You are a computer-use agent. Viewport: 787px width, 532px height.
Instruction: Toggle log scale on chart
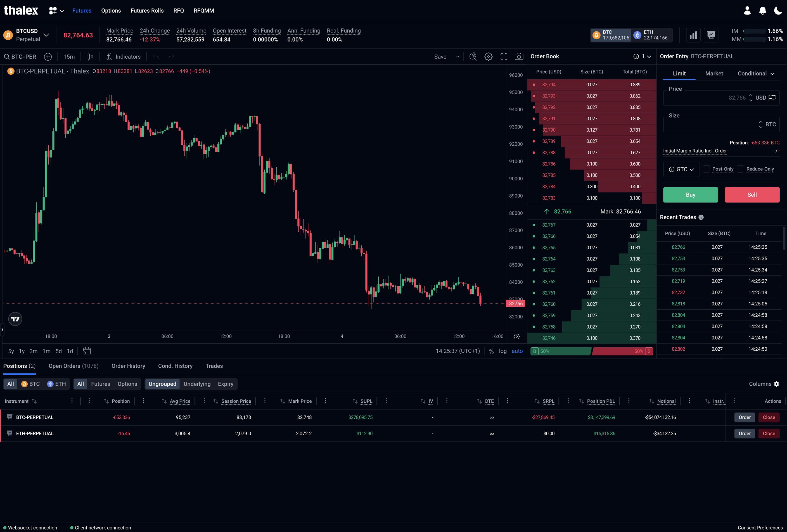(503, 351)
